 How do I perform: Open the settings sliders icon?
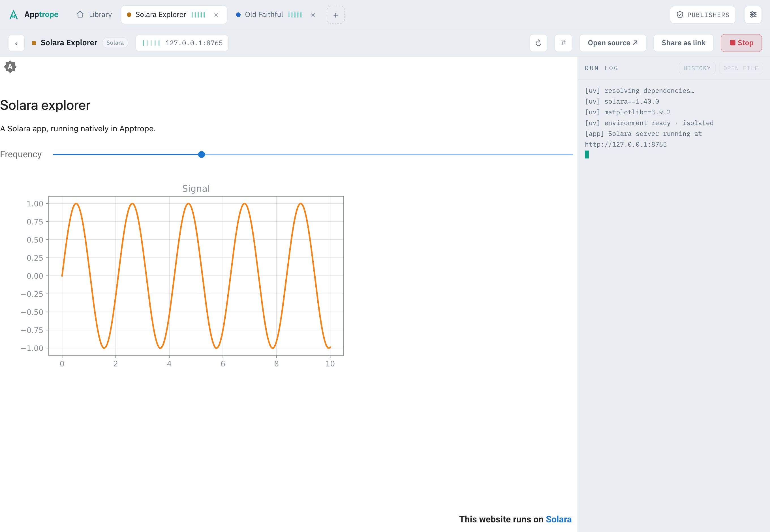coord(753,15)
